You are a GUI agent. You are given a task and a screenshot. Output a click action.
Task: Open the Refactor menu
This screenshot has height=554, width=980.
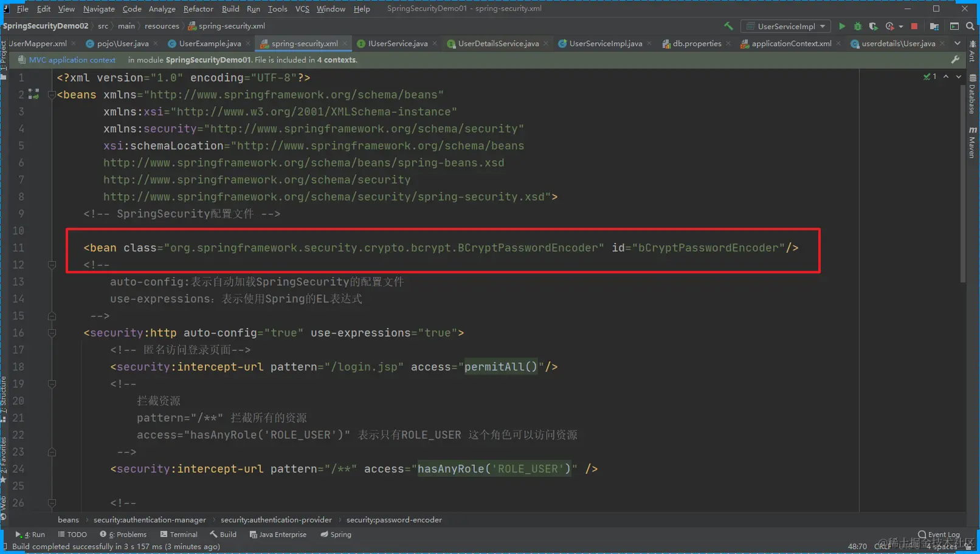(198, 9)
